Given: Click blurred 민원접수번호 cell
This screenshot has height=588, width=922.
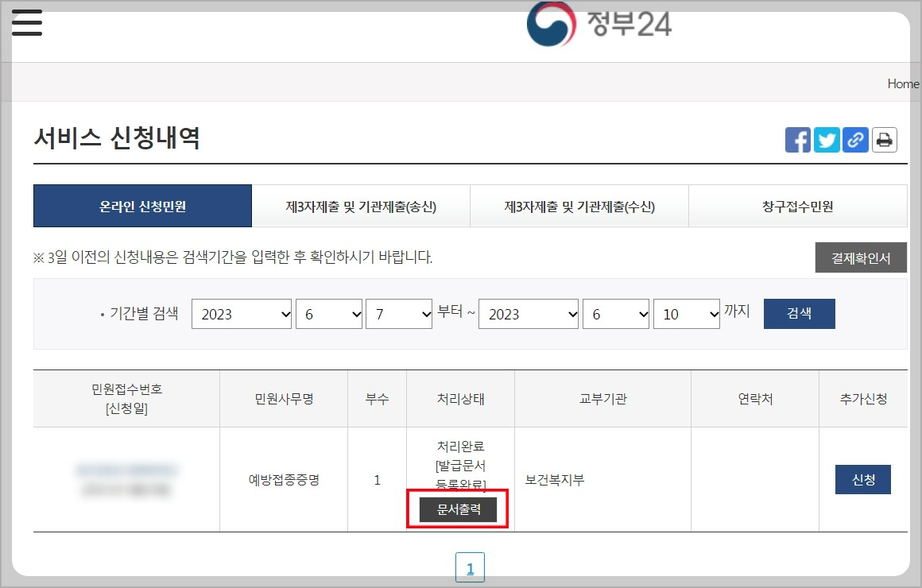Looking at the screenshot, I should 126,480.
